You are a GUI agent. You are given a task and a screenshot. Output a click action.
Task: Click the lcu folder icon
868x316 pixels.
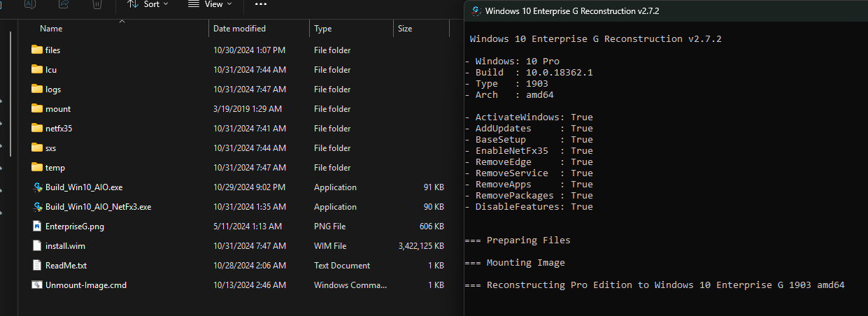(x=37, y=70)
